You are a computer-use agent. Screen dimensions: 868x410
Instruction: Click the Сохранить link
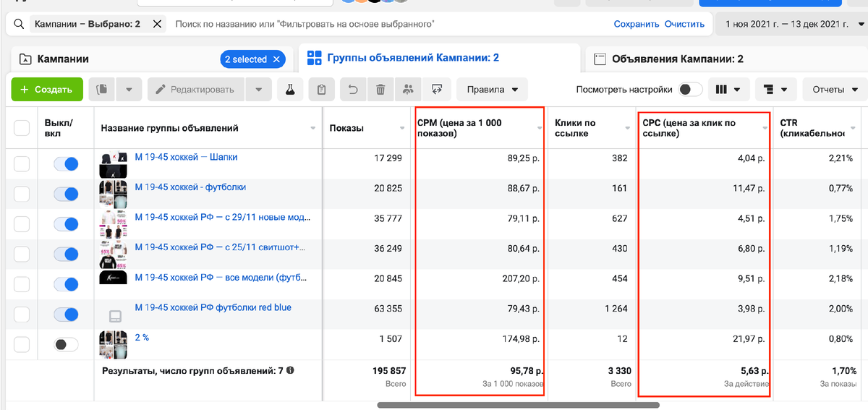[637, 24]
